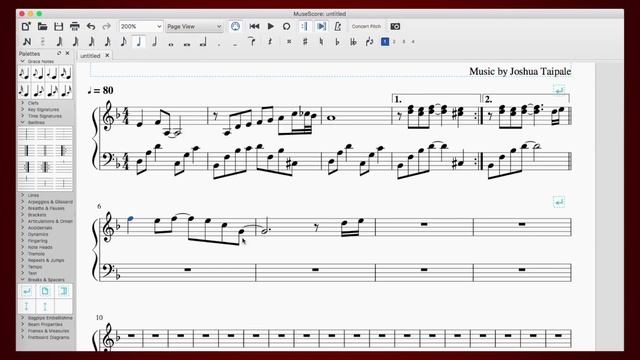Image resolution: width=640 pixels, height=360 pixels.
Task: Select the blue highlighted note in measure 6
Action: (130, 219)
